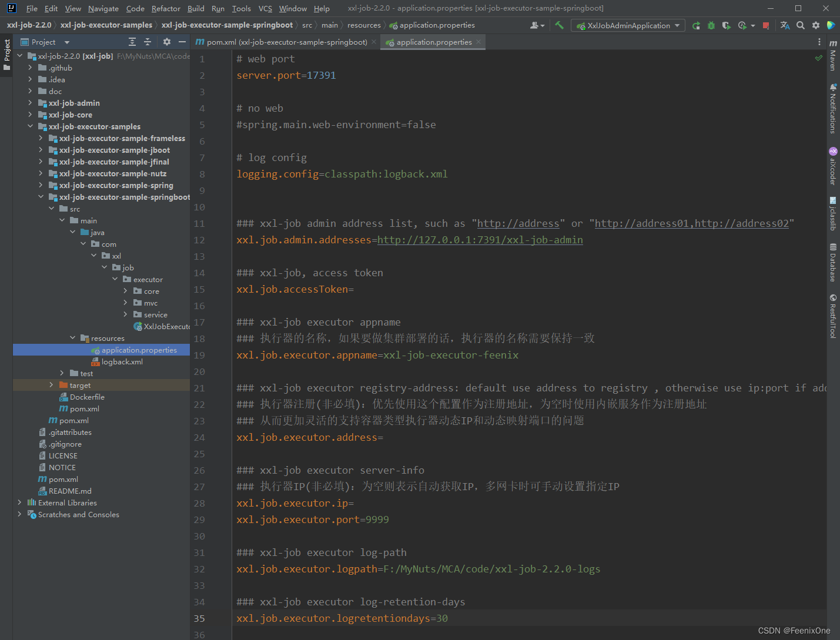Image resolution: width=840 pixels, height=640 pixels.
Task: Open the Notifications side panel
Action: (833, 109)
